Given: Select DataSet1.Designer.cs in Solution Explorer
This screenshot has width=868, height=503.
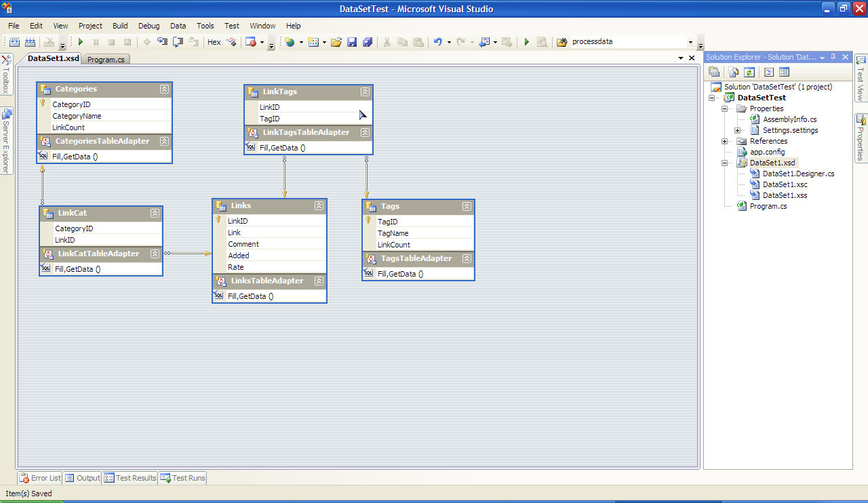Looking at the screenshot, I should [x=798, y=174].
